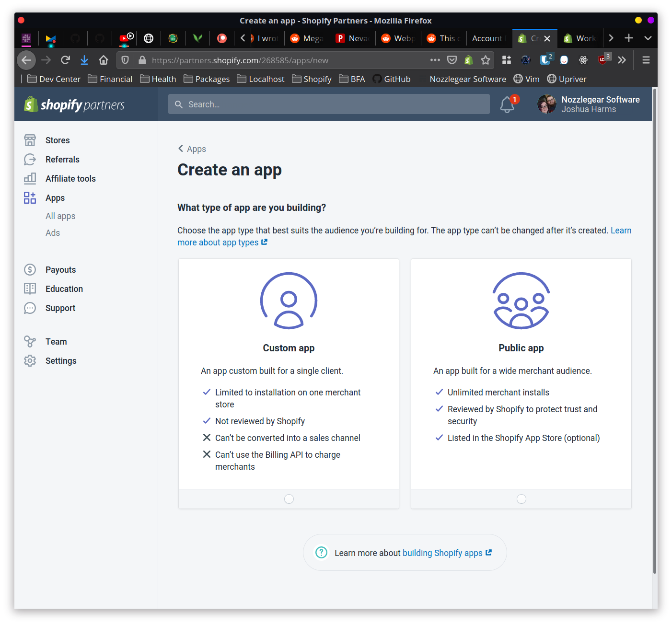
Task: Open Financial bookmarks folder
Action: [110, 79]
